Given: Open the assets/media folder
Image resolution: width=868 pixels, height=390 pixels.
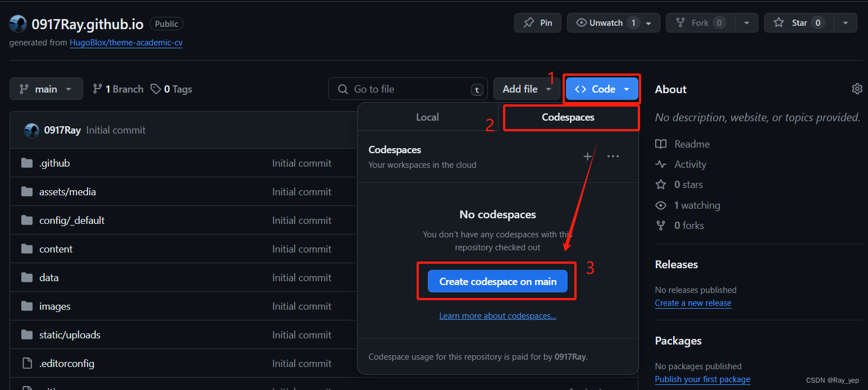Looking at the screenshot, I should coord(67,192).
